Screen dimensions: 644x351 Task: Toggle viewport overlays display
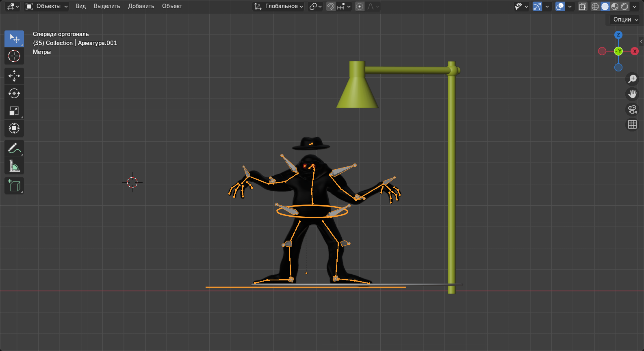point(560,6)
